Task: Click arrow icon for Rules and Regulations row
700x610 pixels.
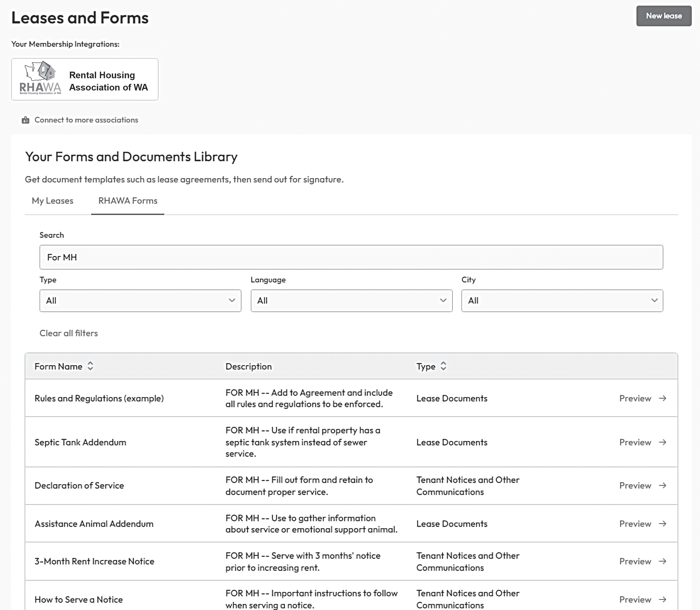Action: coord(663,398)
